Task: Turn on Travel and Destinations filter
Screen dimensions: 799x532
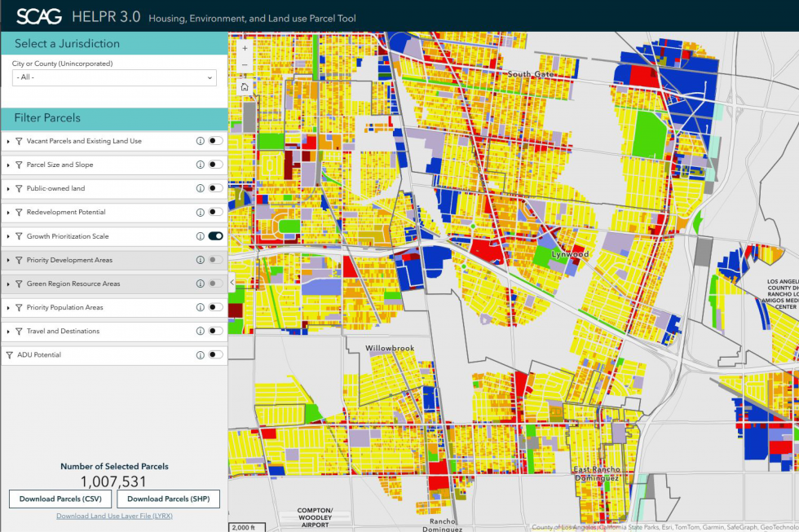Action: point(215,331)
